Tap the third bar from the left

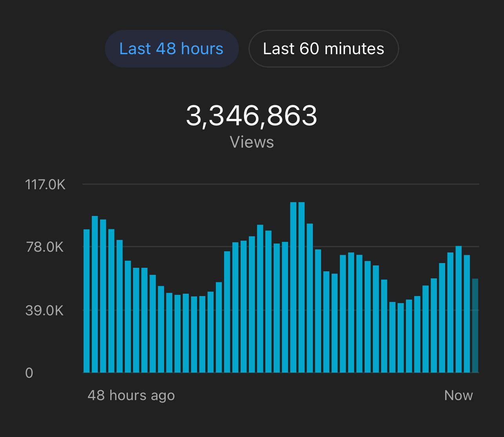[x=103, y=296]
